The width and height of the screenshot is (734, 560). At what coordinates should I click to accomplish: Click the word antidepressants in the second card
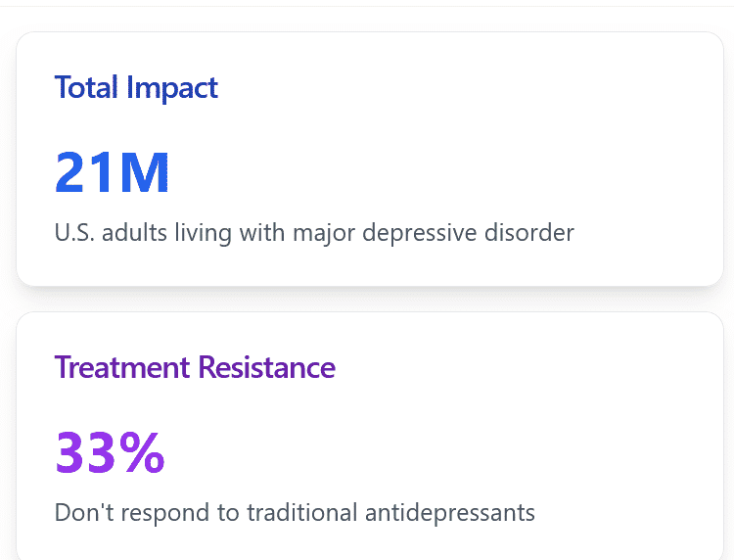pos(450,512)
